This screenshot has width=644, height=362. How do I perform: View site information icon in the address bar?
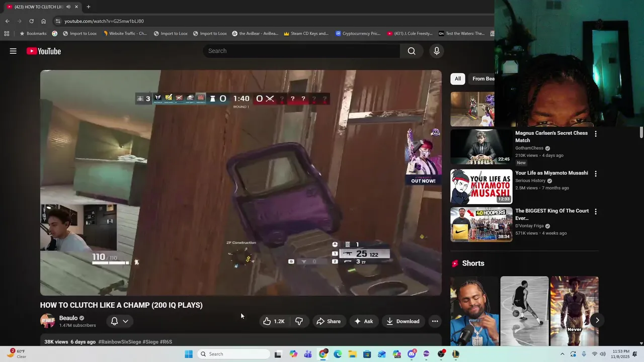click(x=58, y=21)
